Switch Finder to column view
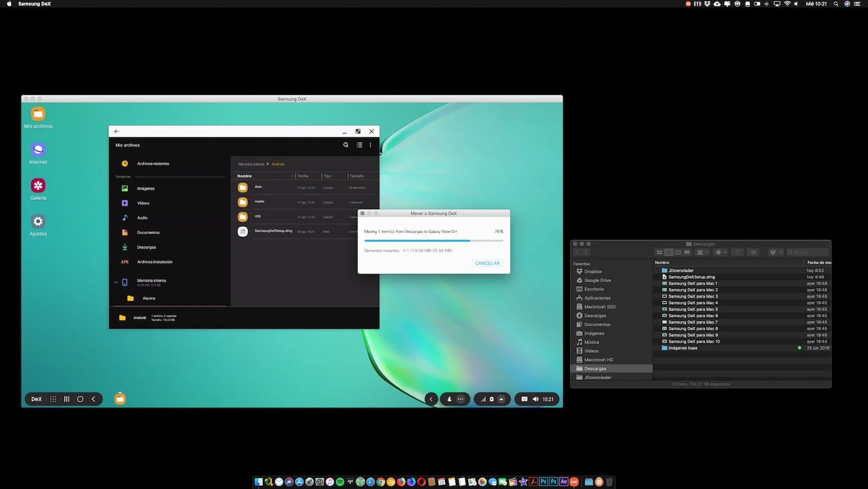This screenshot has width=868, height=489. pos(678,252)
